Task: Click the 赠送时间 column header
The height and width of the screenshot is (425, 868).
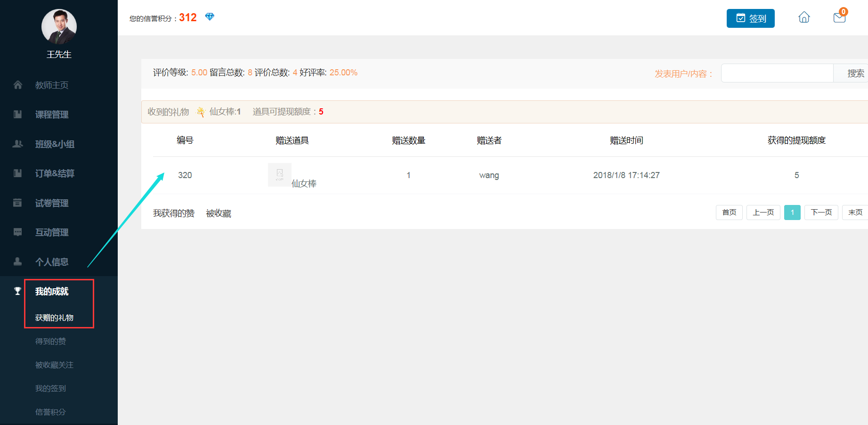Action: click(x=626, y=140)
